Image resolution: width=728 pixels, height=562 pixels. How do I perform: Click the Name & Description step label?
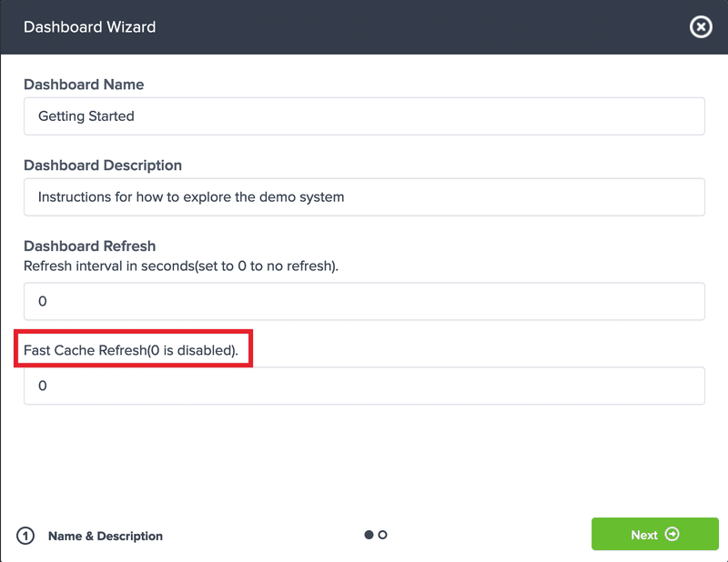pos(106,536)
